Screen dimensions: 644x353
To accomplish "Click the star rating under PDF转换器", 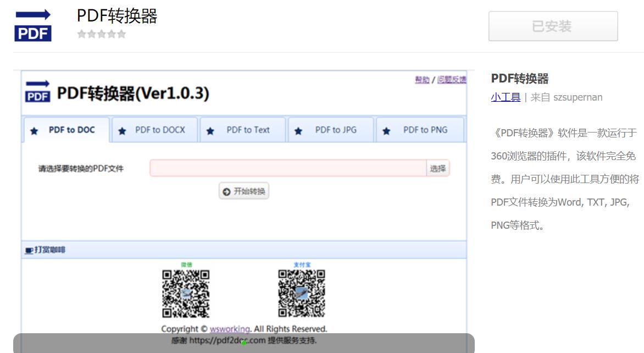I will [102, 34].
